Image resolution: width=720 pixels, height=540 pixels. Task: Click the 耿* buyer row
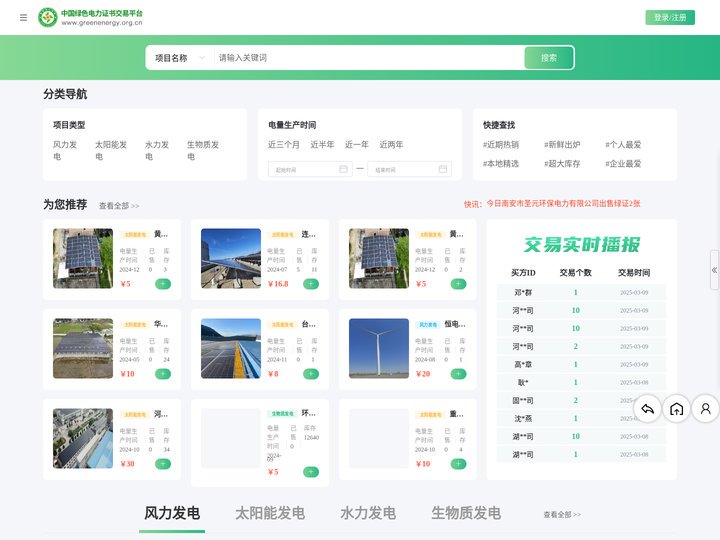581,382
